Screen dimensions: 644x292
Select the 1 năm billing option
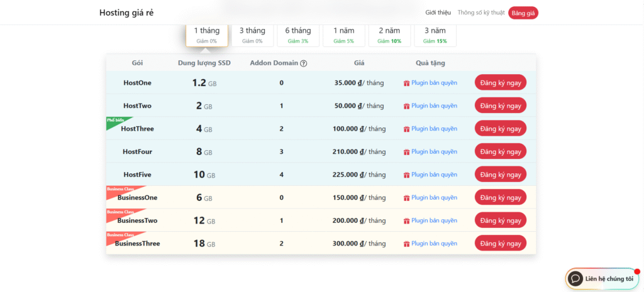(344, 35)
